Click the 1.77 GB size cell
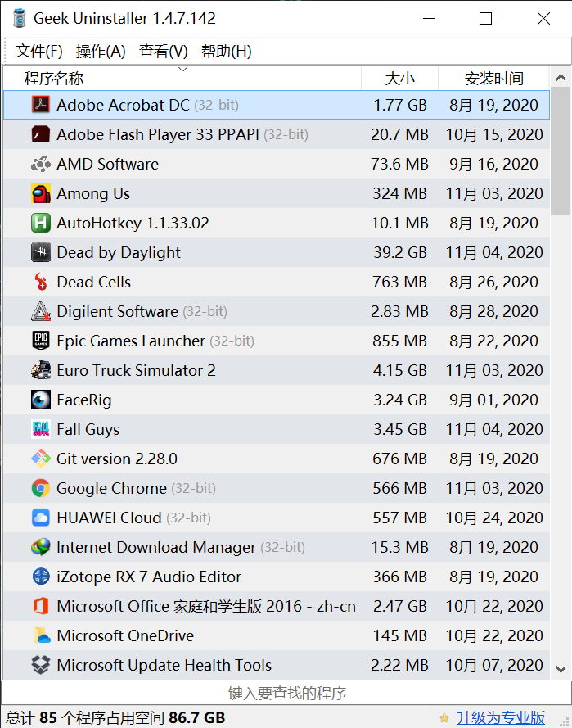 coord(400,105)
